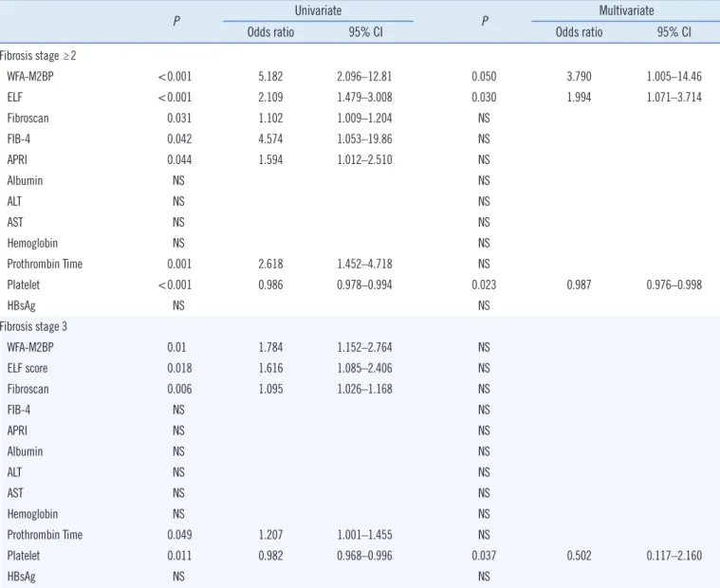Image resolution: width=720 pixels, height=588 pixels.
Task: Click the odds ratio 2.618
Action: click(270, 264)
